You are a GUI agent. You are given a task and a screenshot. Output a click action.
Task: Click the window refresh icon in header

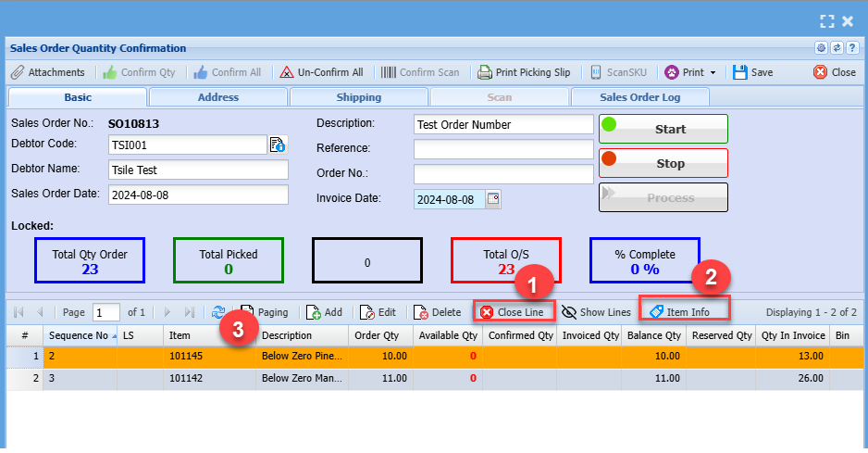tap(837, 48)
